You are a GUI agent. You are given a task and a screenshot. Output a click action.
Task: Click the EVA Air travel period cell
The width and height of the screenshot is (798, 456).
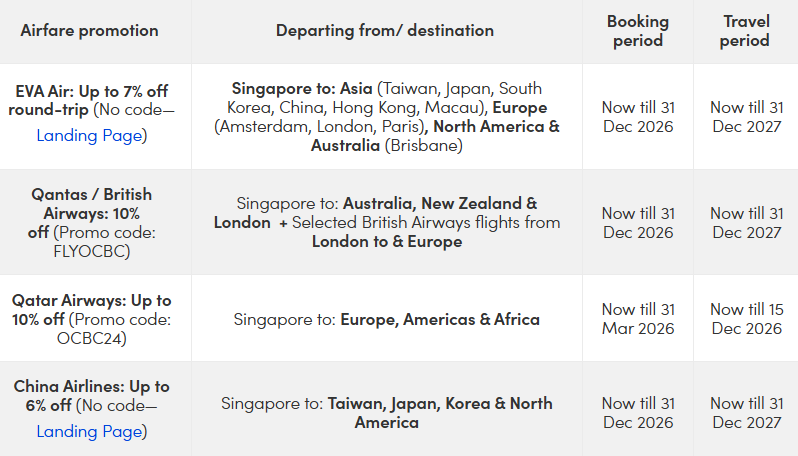[745, 117]
